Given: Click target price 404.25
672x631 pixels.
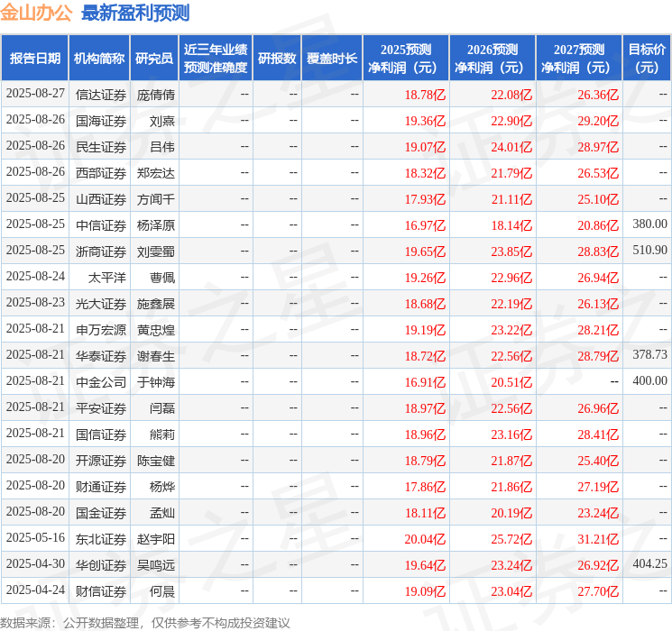Looking at the screenshot, I should 649,563.
